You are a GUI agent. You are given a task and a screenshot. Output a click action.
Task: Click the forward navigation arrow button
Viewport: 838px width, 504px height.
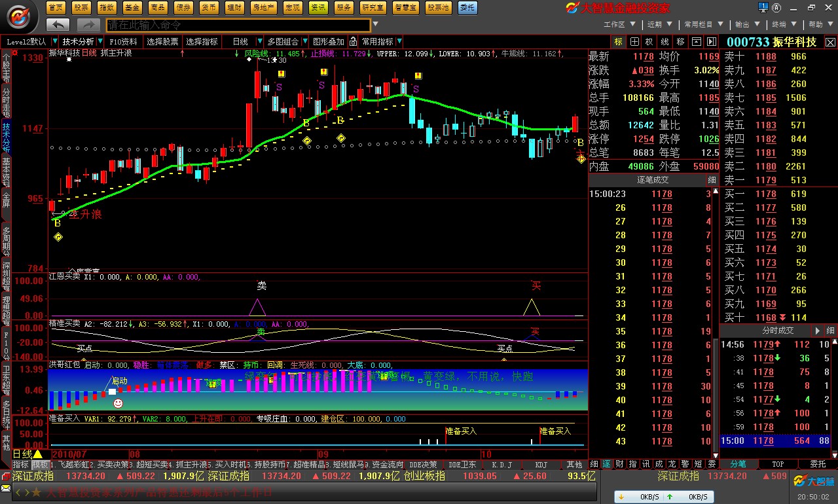pyautogui.click(x=88, y=25)
